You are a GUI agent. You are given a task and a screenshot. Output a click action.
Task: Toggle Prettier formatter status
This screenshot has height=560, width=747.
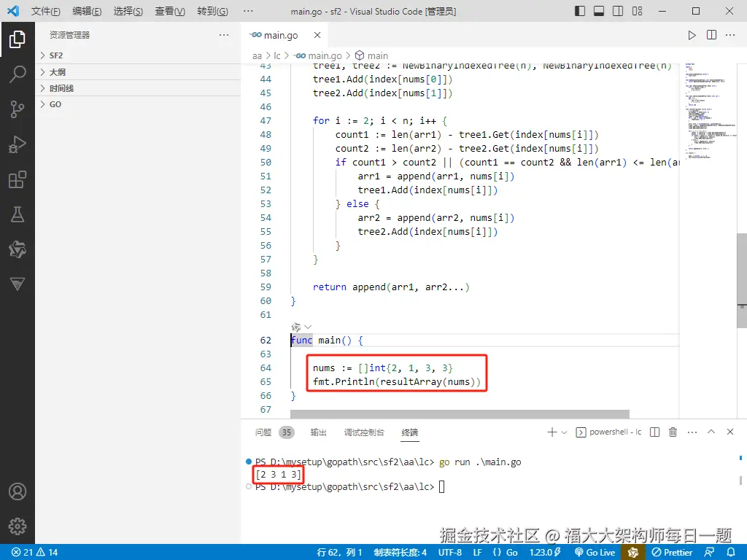pos(671,552)
